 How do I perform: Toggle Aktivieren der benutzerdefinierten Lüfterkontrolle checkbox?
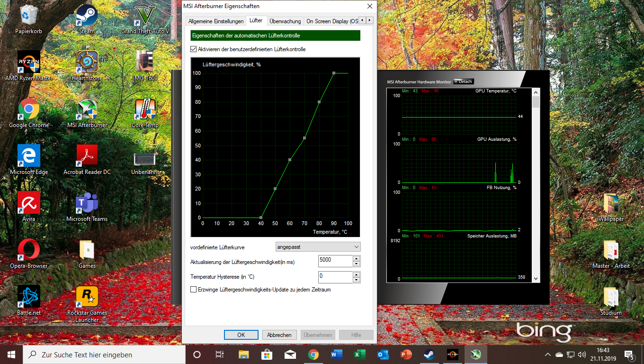point(193,49)
